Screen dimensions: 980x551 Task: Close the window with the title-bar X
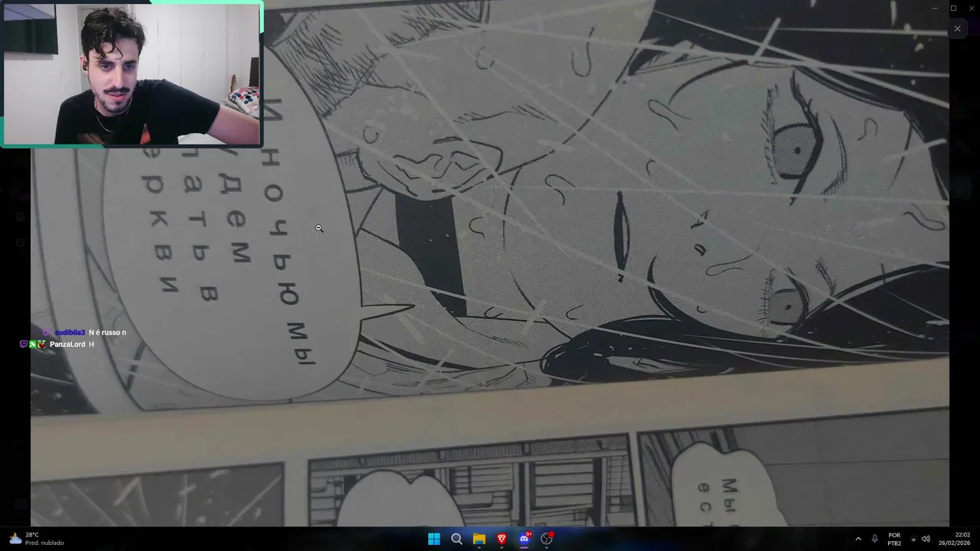(971, 8)
